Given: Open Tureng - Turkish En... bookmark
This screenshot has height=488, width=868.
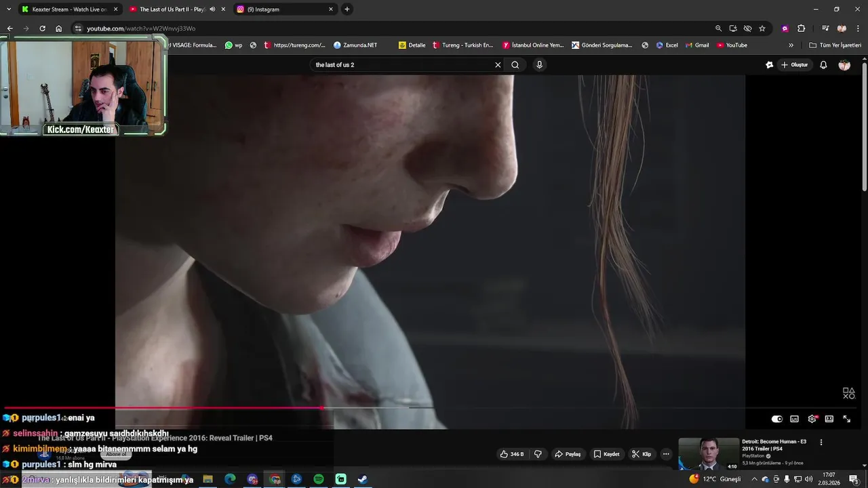Looking at the screenshot, I should 462,45.
